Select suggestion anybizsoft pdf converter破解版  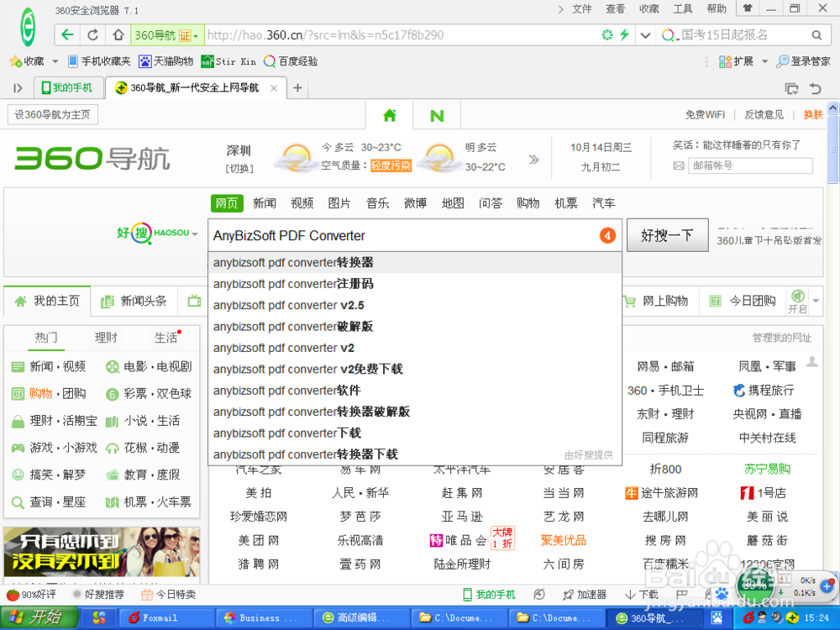coord(415,327)
